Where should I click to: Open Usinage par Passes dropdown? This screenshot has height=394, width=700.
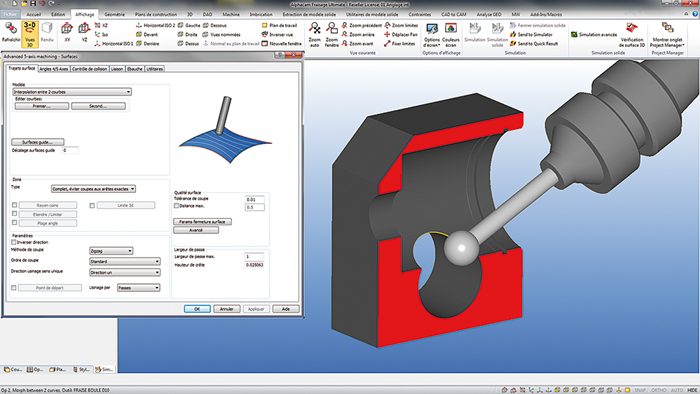[138, 288]
